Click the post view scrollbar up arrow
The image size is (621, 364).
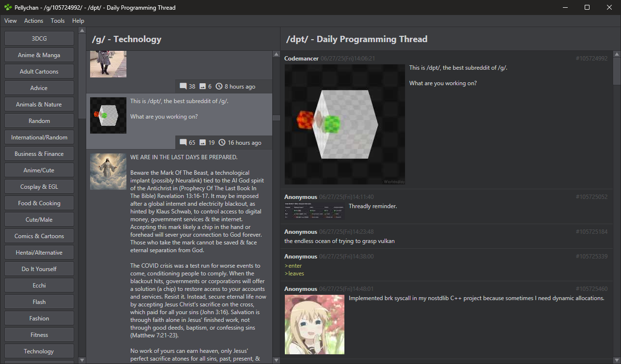point(617,55)
